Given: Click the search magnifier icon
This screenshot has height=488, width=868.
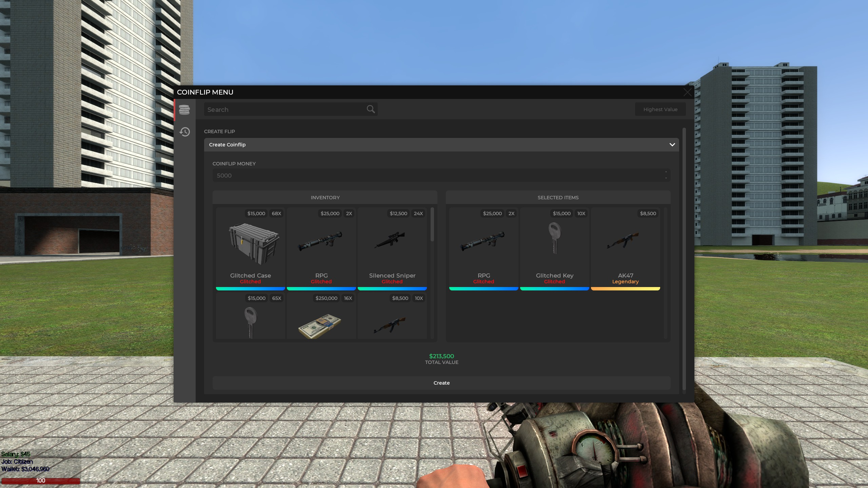Looking at the screenshot, I should point(371,109).
